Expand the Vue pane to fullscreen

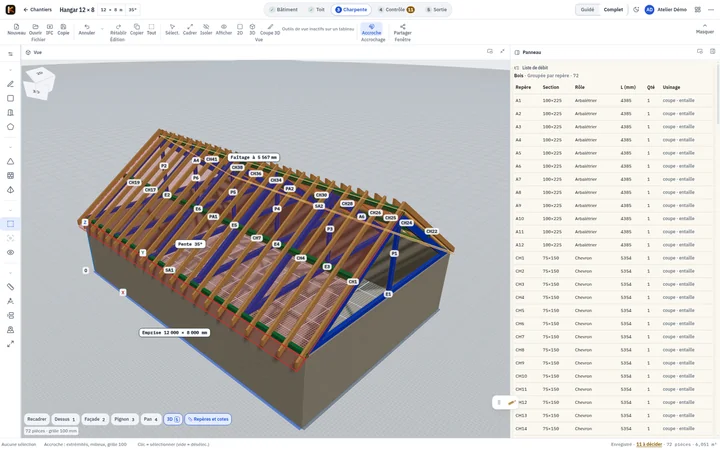(502, 51)
